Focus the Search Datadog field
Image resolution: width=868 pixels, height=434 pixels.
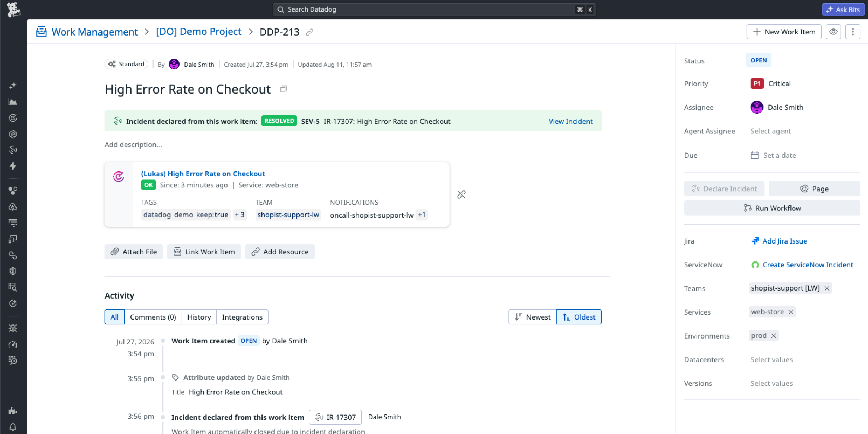click(x=434, y=9)
